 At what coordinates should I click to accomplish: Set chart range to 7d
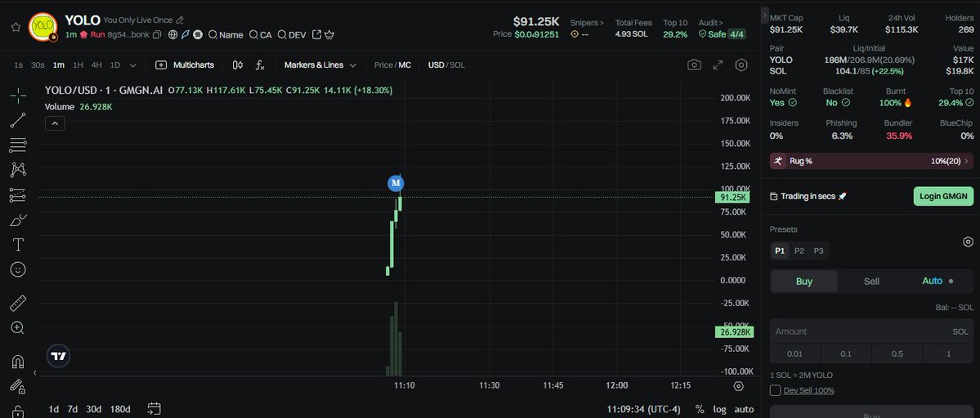tap(73, 409)
